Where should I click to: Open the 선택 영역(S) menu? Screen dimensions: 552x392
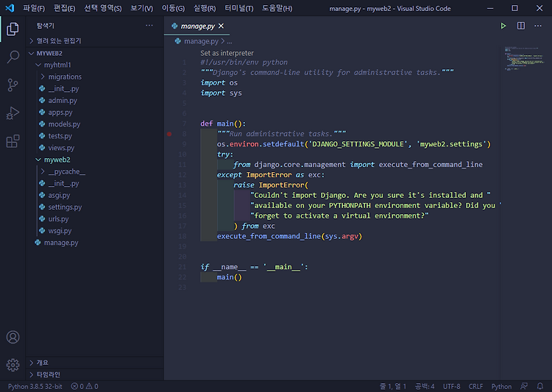point(103,8)
